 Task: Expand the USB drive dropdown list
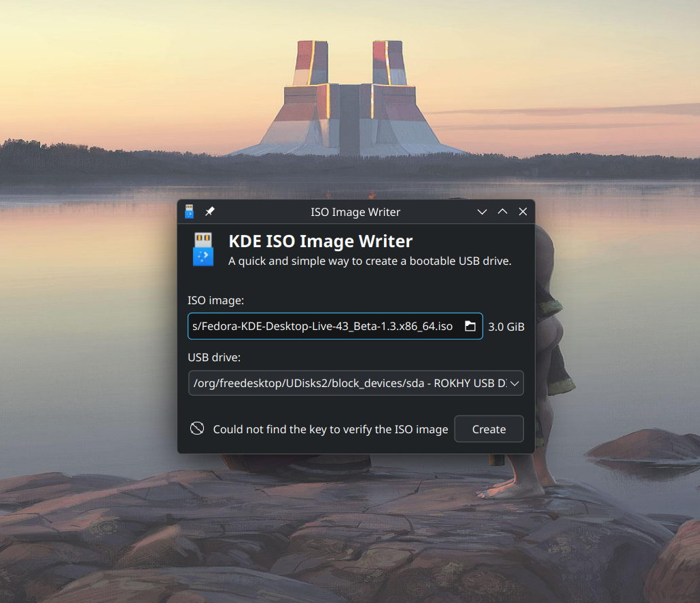point(356,383)
